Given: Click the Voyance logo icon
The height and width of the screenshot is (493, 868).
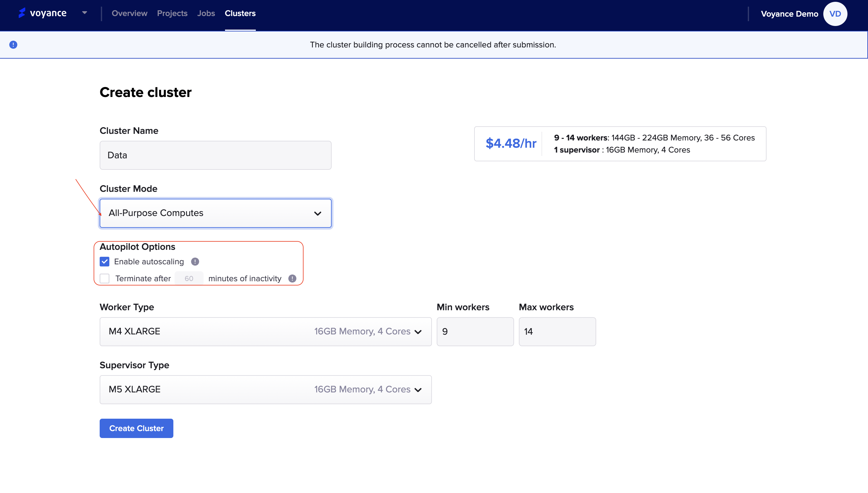Looking at the screenshot, I should [x=22, y=13].
